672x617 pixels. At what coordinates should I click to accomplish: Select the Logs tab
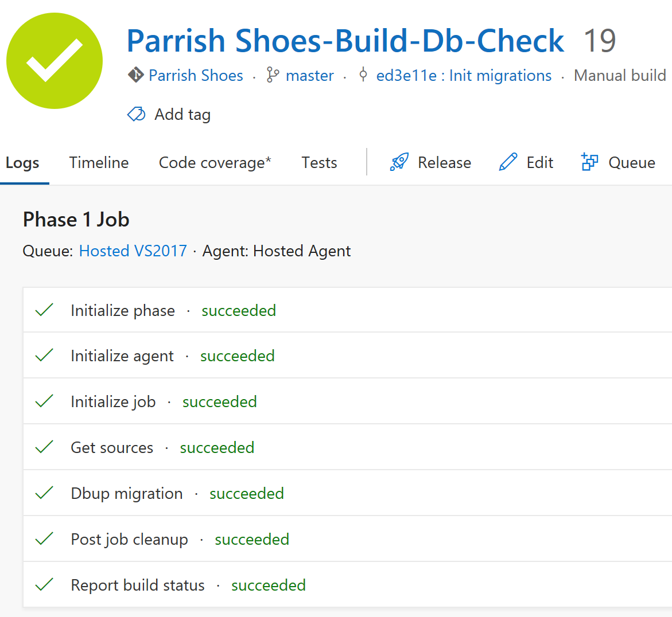pos(22,163)
